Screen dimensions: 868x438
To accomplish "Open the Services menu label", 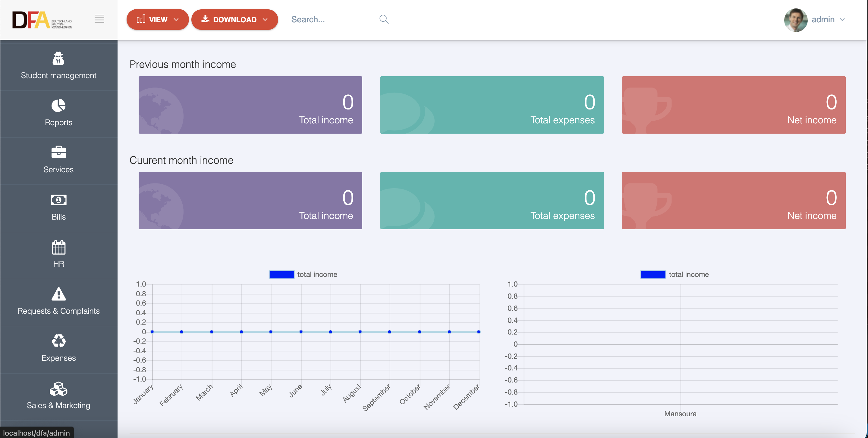I will point(59,169).
